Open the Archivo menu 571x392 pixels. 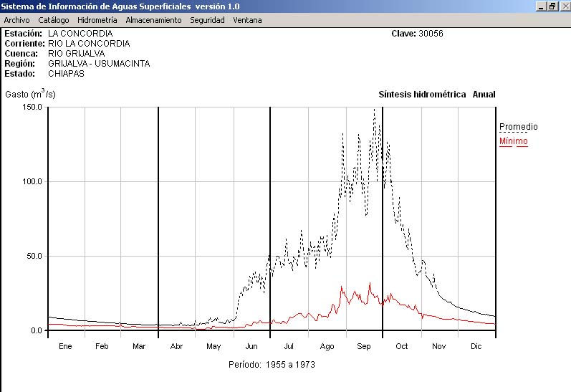[16, 20]
